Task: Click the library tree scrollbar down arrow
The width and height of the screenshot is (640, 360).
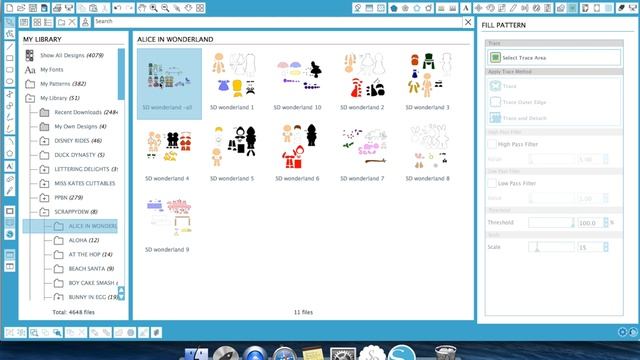Action: pyautogui.click(x=121, y=296)
